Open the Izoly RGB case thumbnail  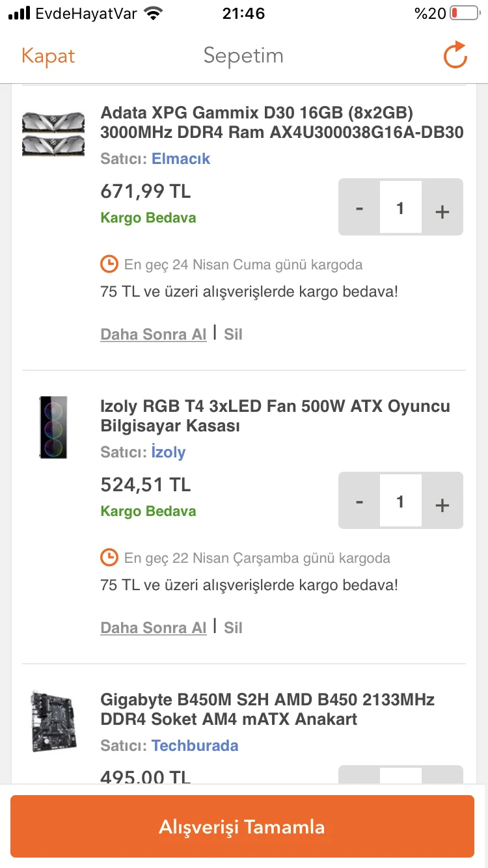tap(53, 427)
